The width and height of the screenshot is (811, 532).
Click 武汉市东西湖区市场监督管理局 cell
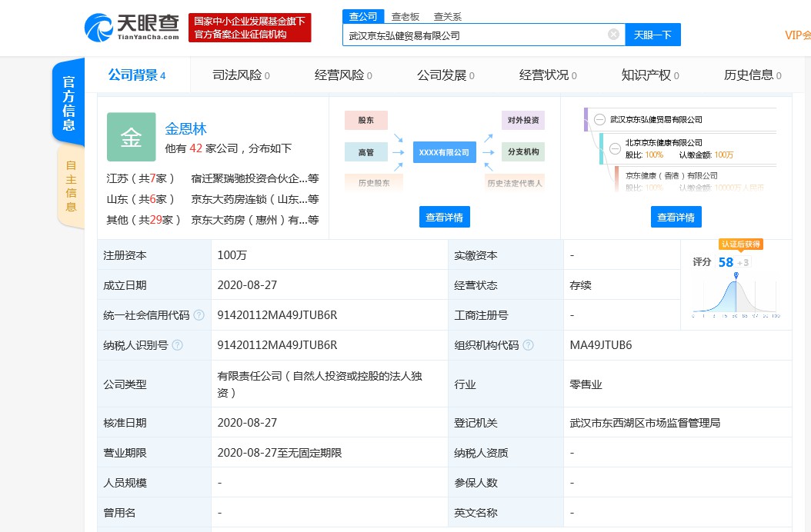click(645, 422)
